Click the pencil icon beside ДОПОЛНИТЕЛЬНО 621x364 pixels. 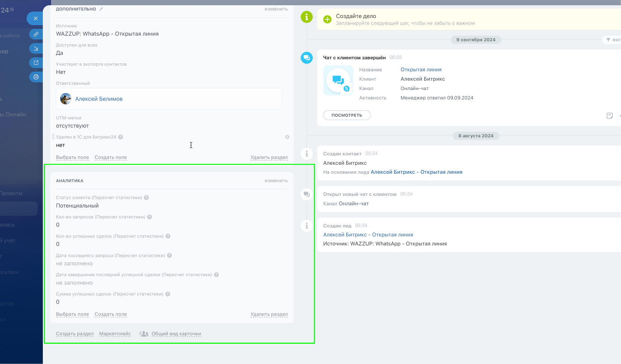[101, 9]
